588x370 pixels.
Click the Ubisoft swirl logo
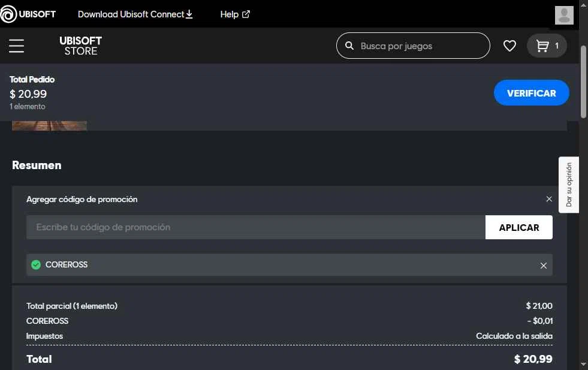[x=8, y=14]
